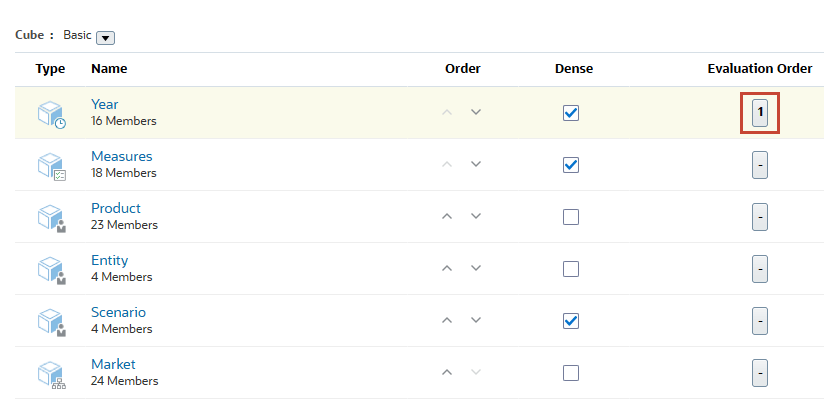Viewport: 824px width, 410px height.
Task: Click the Measures dimension cube icon
Action: [x=51, y=165]
